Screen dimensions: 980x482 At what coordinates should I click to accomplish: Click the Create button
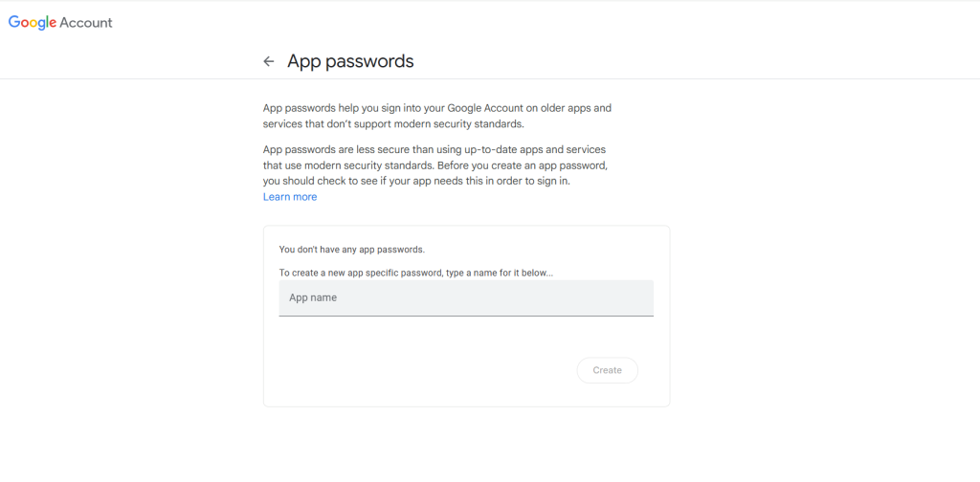coord(608,370)
